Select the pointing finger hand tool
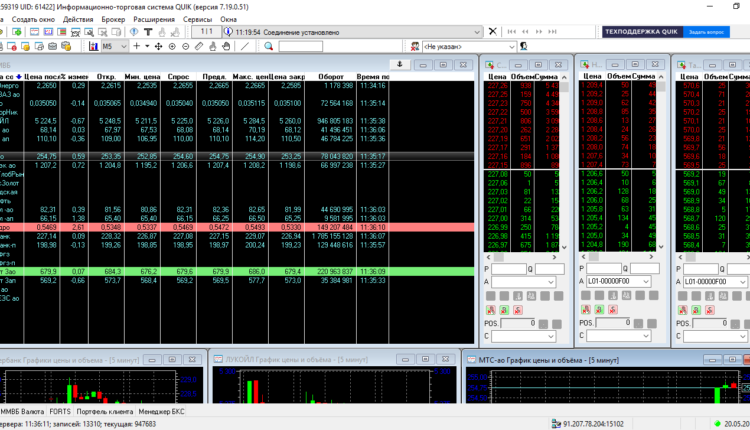Image resolution: width=750 pixels, height=430 pixels. [213, 46]
